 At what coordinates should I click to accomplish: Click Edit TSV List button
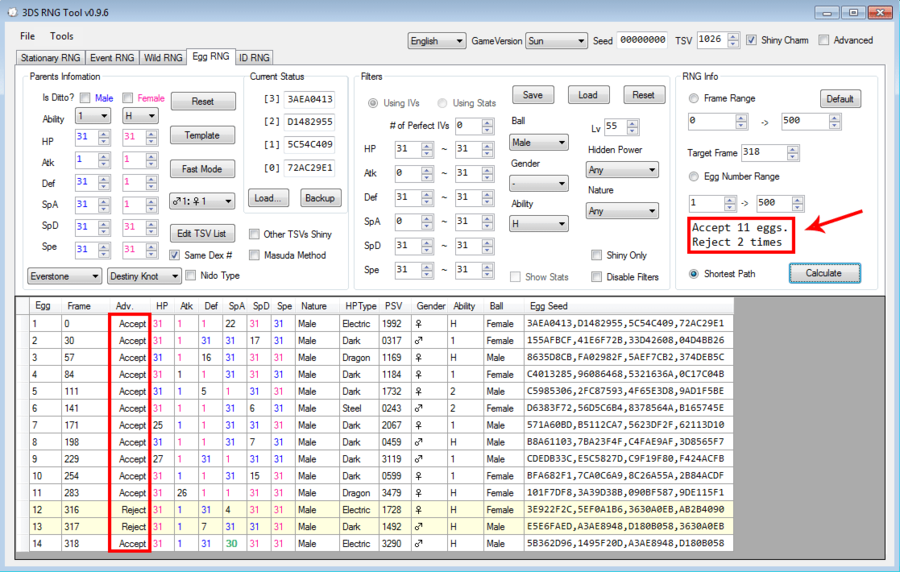point(201,234)
